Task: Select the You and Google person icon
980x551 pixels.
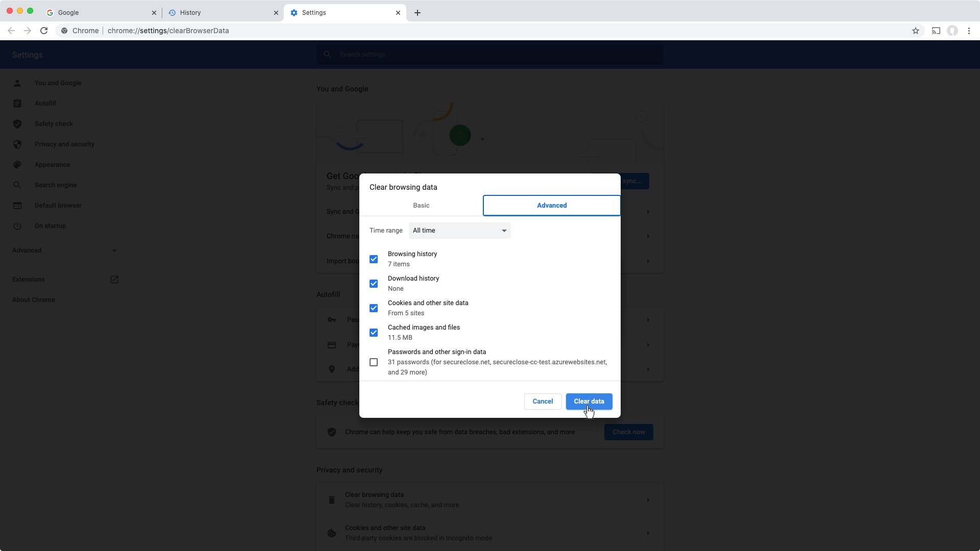Action: click(x=17, y=83)
